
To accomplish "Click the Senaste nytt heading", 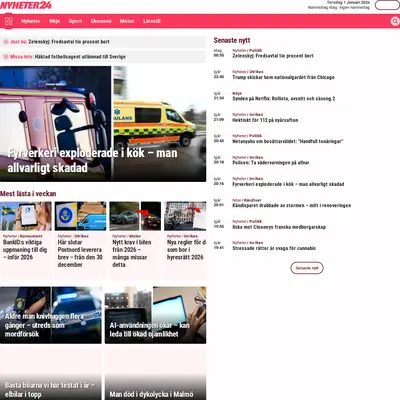I will (232, 40).
